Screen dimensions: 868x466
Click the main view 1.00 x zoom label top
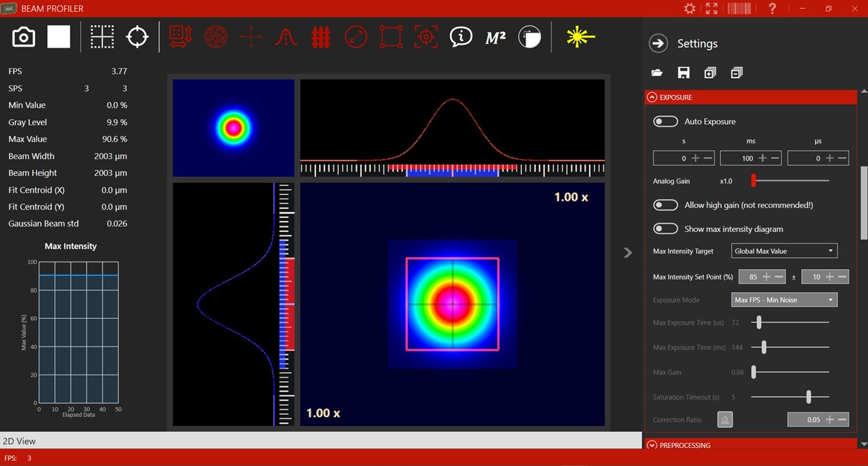571,197
